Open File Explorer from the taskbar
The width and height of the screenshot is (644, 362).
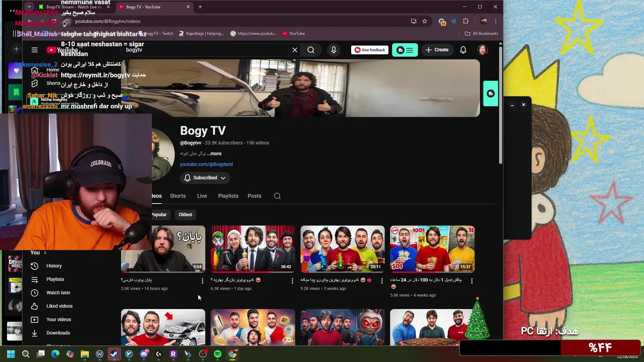click(x=85, y=354)
